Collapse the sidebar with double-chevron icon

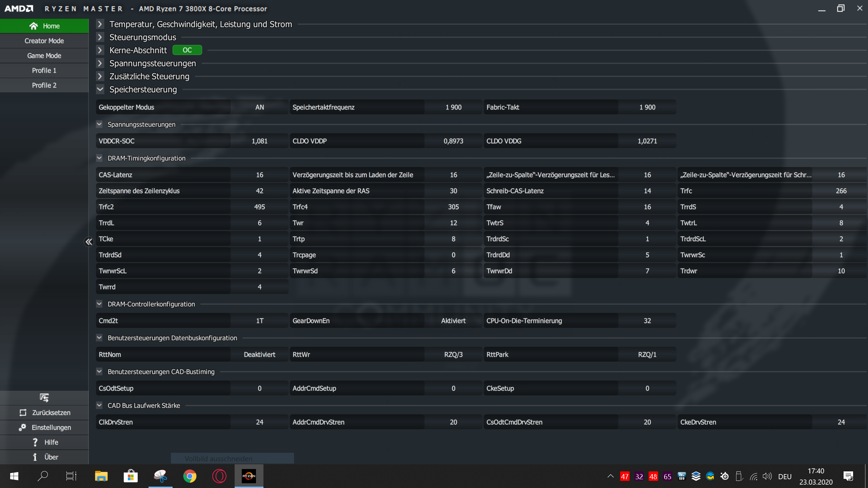click(88, 242)
